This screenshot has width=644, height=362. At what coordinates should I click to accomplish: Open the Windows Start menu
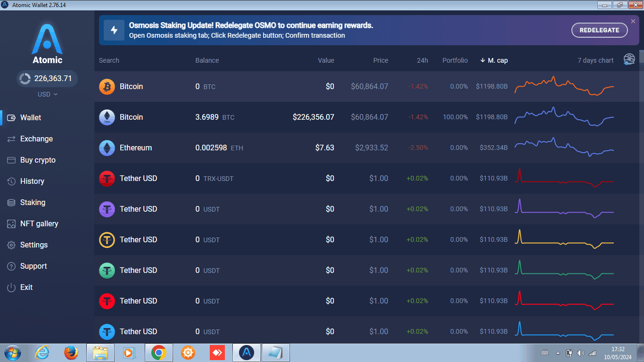coord(12,353)
